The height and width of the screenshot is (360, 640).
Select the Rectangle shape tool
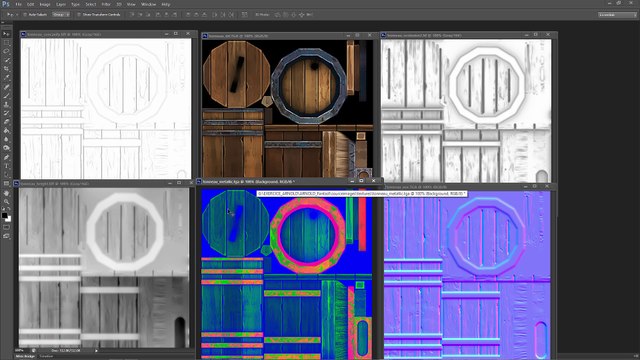(6, 183)
